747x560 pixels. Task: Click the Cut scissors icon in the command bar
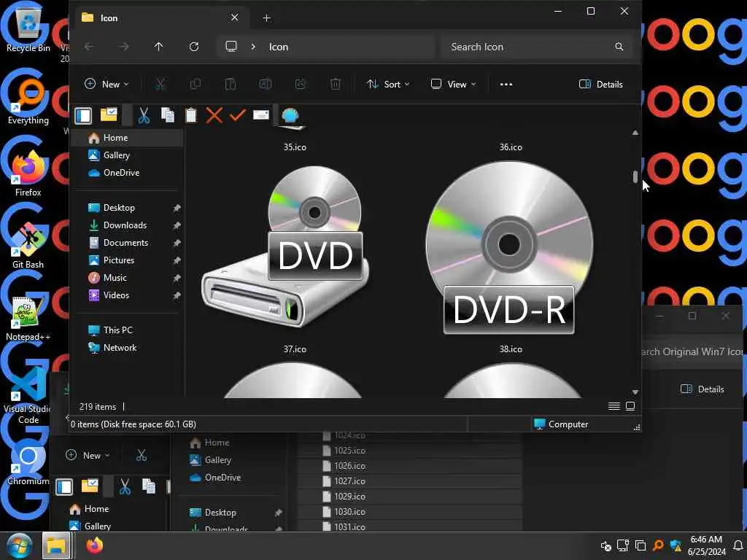coord(160,85)
